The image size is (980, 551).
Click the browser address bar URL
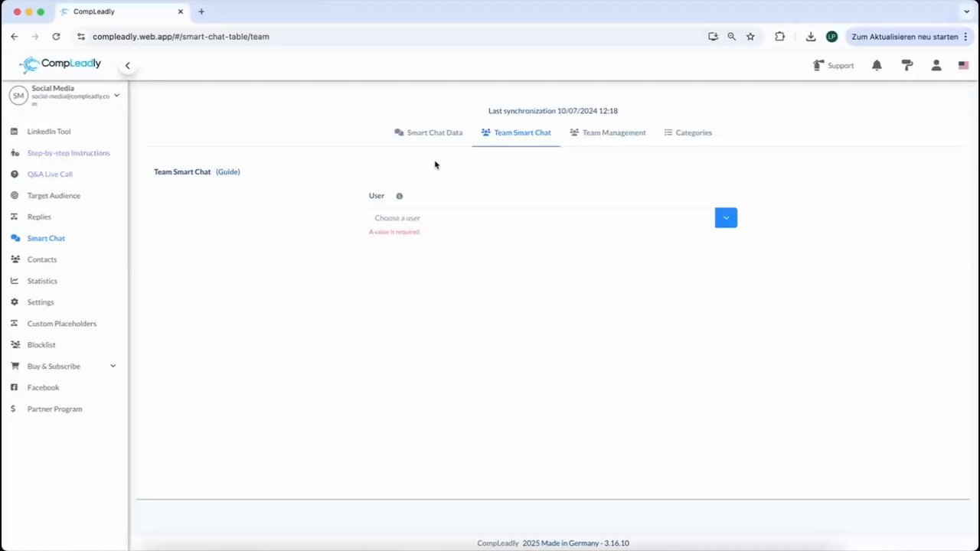181,37
